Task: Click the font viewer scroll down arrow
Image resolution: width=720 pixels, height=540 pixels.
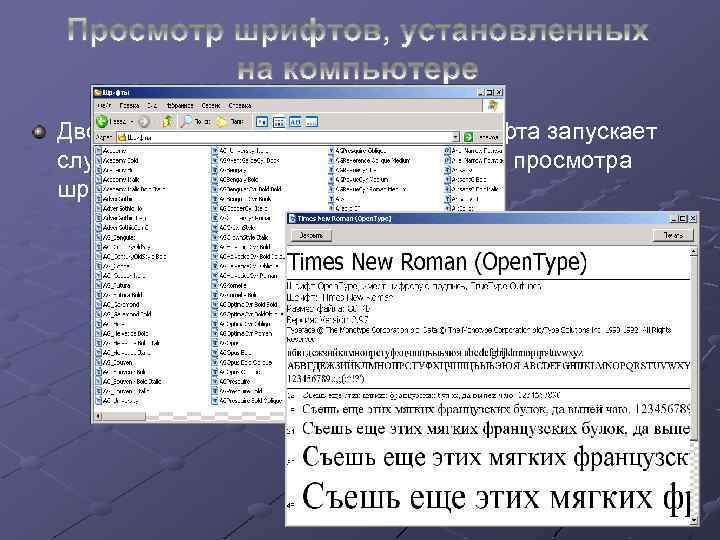Action: 693,521
